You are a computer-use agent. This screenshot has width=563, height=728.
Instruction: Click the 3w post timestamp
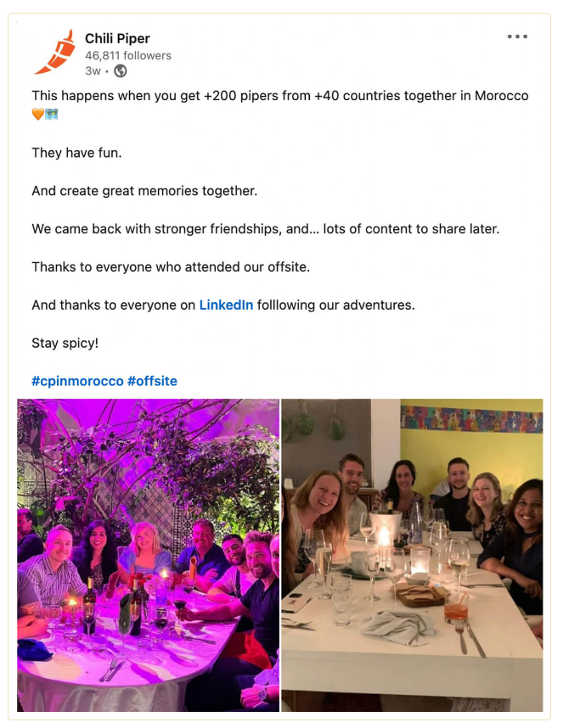93,71
